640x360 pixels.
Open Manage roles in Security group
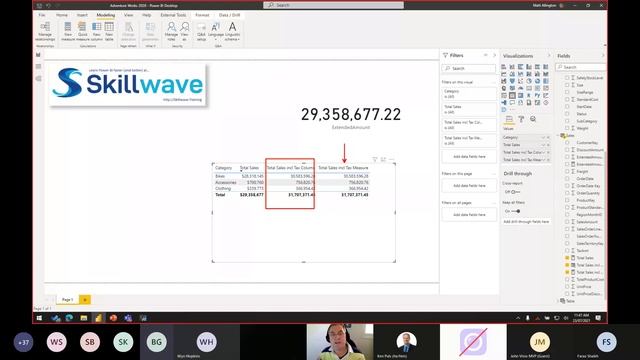[171, 31]
